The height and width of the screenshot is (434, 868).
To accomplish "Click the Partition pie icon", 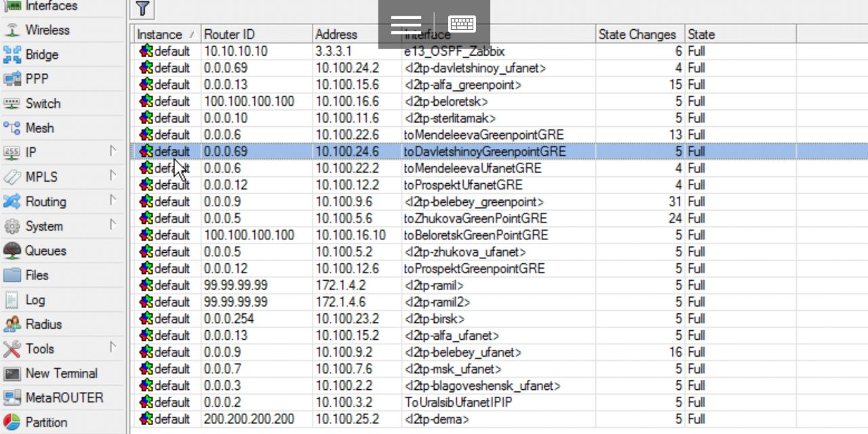I will pyautogui.click(x=12, y=422).
